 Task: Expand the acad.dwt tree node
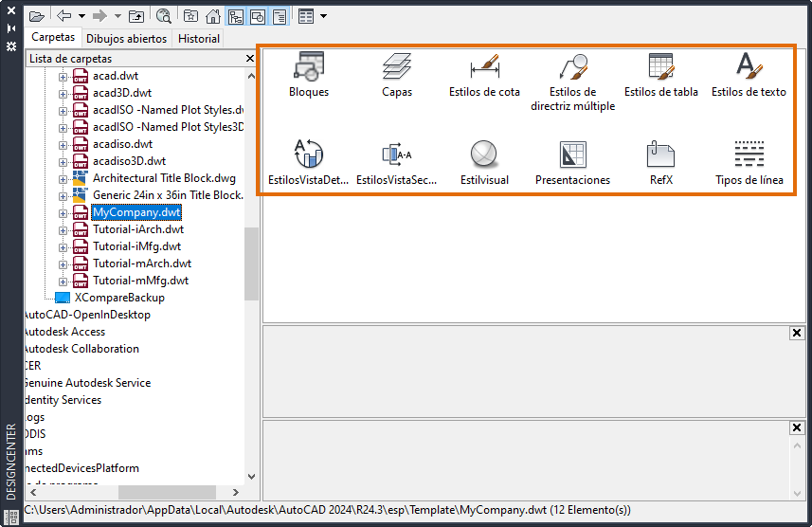coord(63,77)
